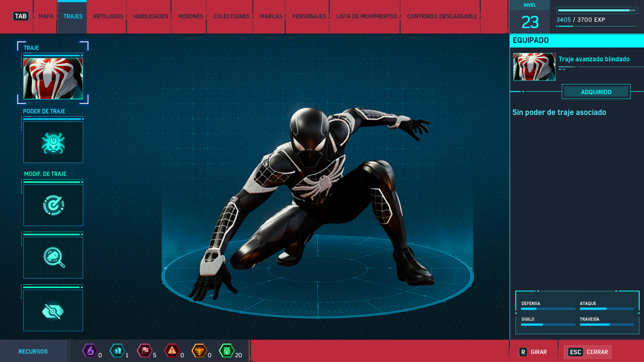Image resolution: width=644 pixels, height=362 pixels.
Task: Click the base token flag icon
Action: tap(145, 351)
